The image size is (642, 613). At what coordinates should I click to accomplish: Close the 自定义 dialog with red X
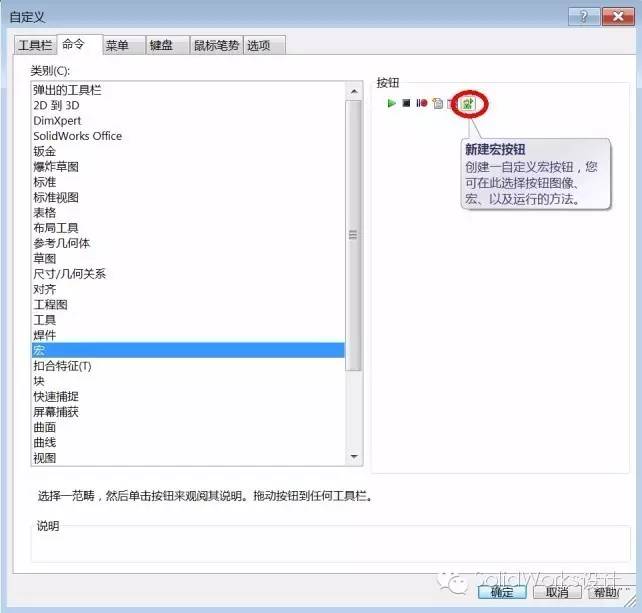tap(618, 17)
